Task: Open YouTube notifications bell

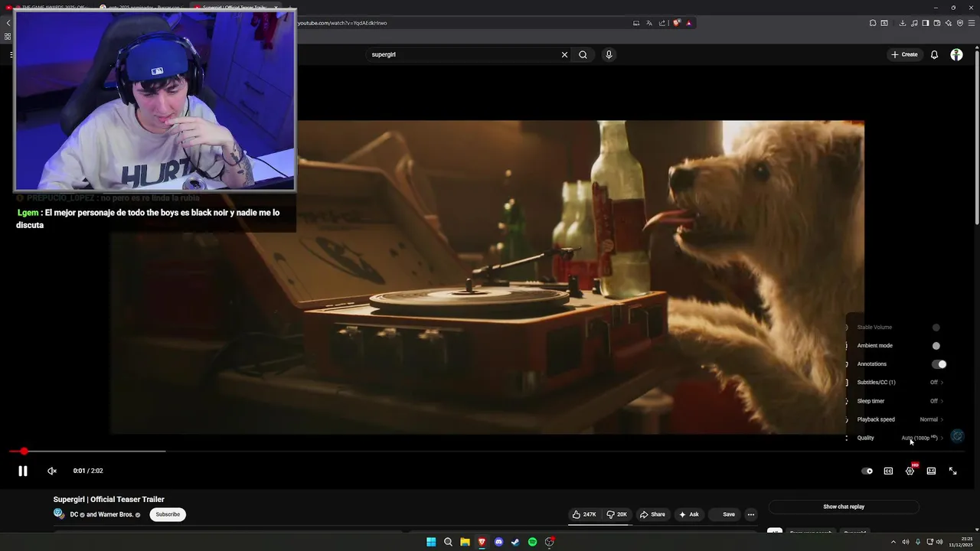Action: coord(934,54)
